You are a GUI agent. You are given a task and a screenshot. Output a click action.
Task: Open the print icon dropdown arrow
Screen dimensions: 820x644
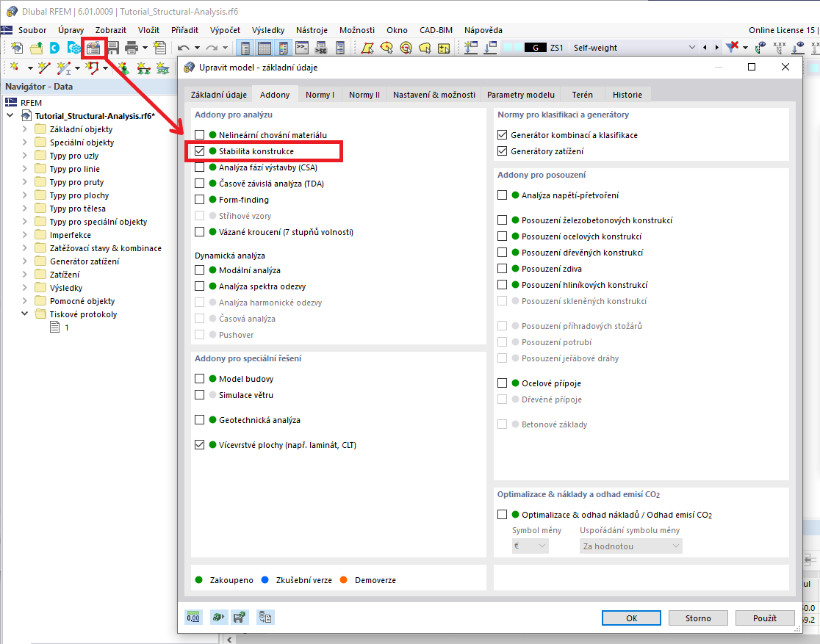tap(145, 48)
